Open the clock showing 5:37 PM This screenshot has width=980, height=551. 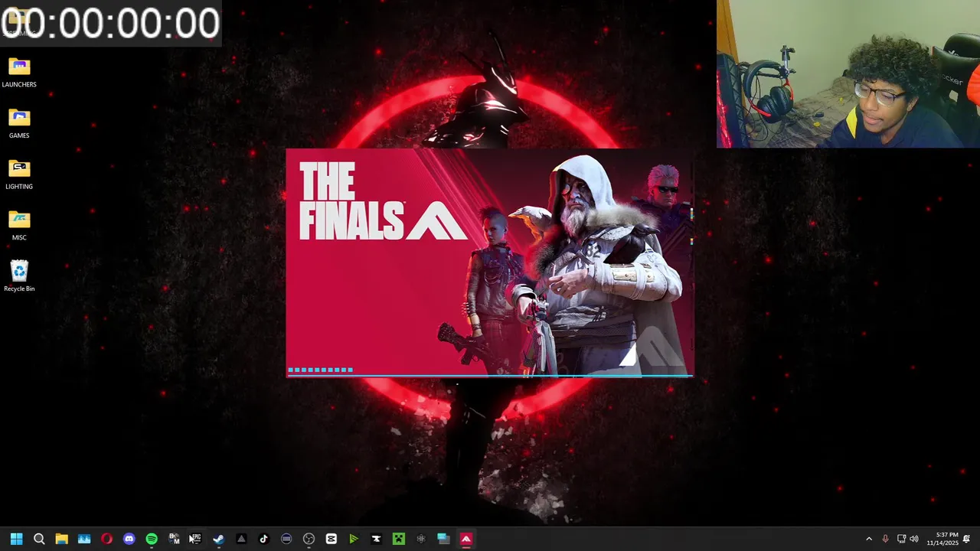coord(942,539)
